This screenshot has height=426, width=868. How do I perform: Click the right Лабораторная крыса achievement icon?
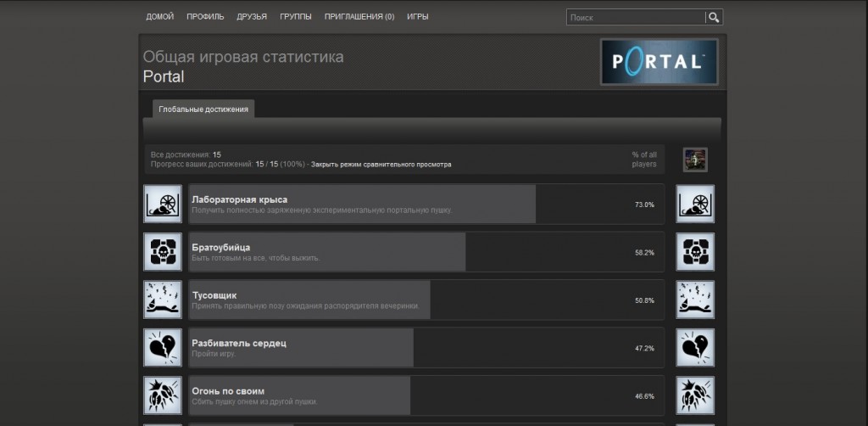point(695,204)
